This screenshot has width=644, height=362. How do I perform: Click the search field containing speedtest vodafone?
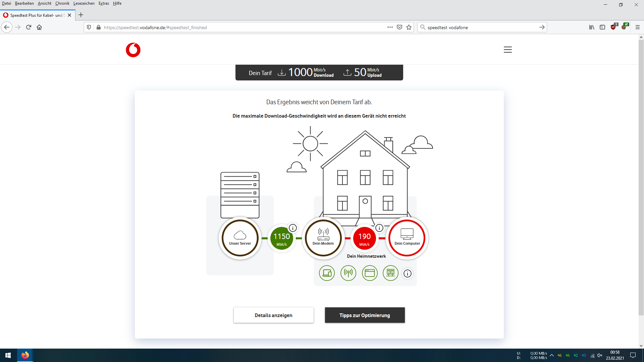pos(480,27)
